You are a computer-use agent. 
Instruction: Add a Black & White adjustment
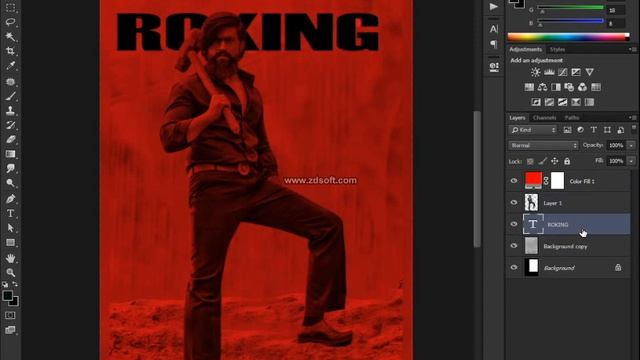[x=556, y=87]
